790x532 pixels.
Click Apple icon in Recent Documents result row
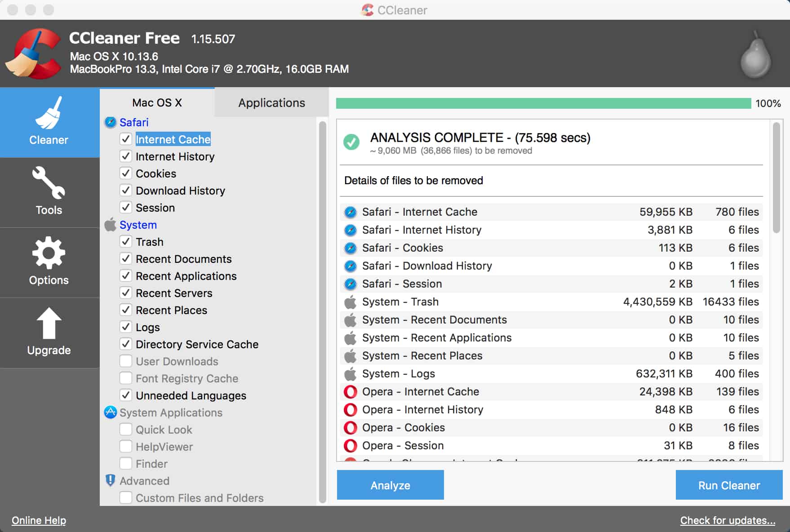coord(351,319)
